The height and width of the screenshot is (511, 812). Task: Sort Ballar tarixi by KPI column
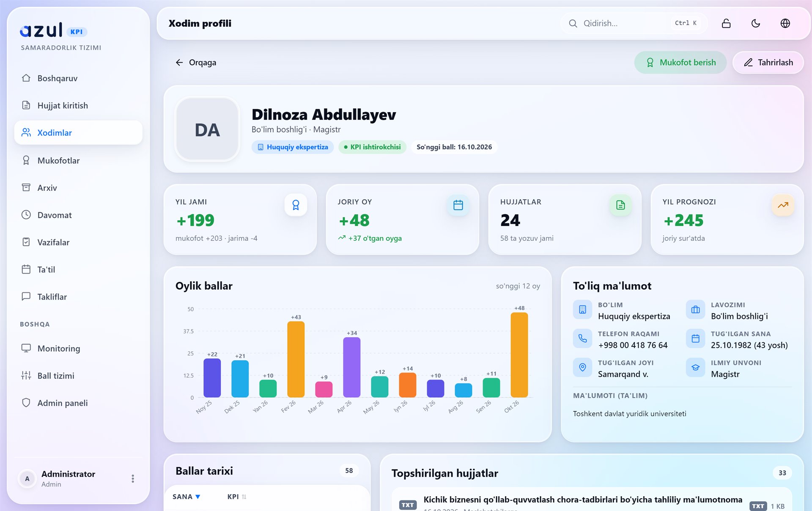[x=237, y=497]
